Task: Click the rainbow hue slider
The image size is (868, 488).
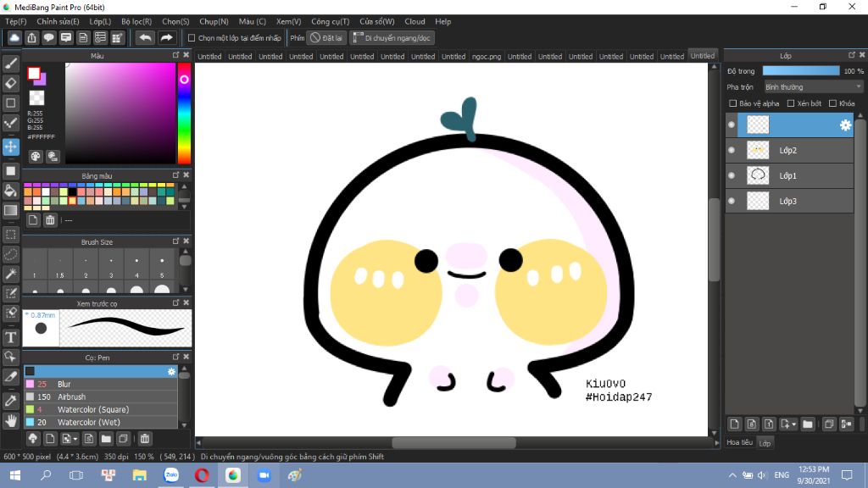Action: click(x=184, y=113)
